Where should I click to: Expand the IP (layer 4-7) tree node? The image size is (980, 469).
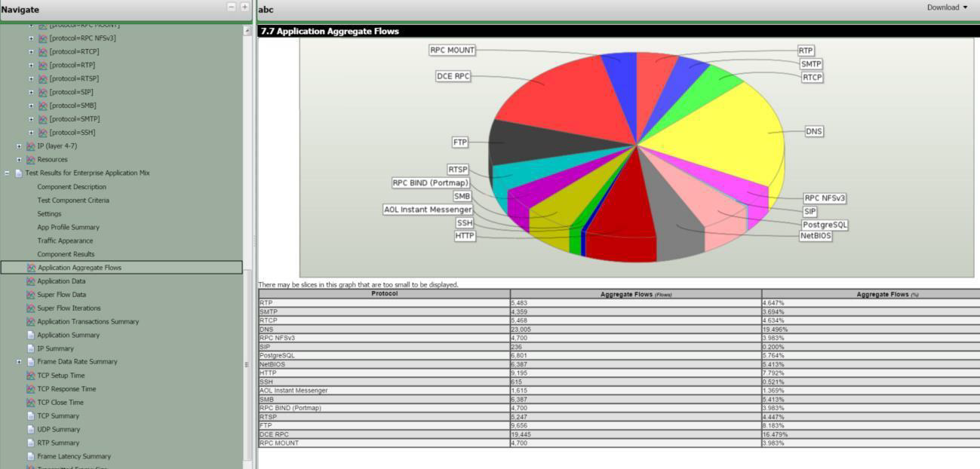(x=19, y=146)
